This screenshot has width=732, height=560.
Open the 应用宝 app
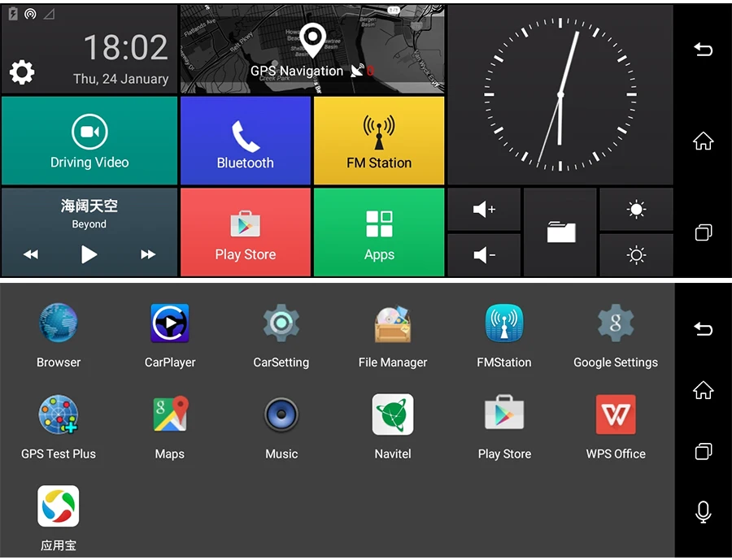click(59, 519)
